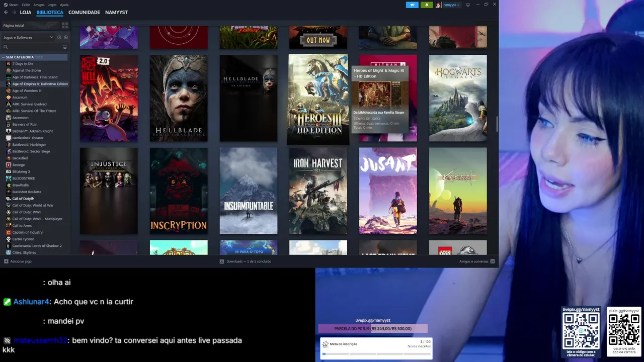The image size is (644, 362).
Task: Click the Página inicial button
Action: 30,25
